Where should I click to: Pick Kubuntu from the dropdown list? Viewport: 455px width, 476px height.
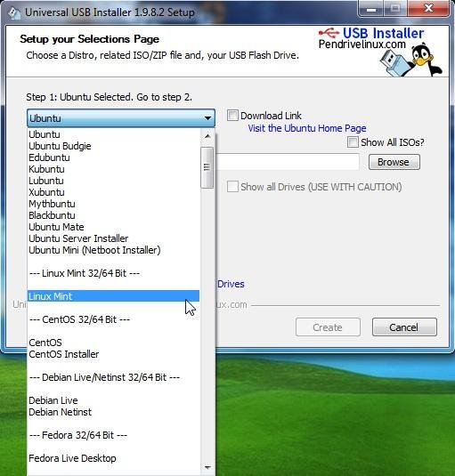[x=113, y=169]
